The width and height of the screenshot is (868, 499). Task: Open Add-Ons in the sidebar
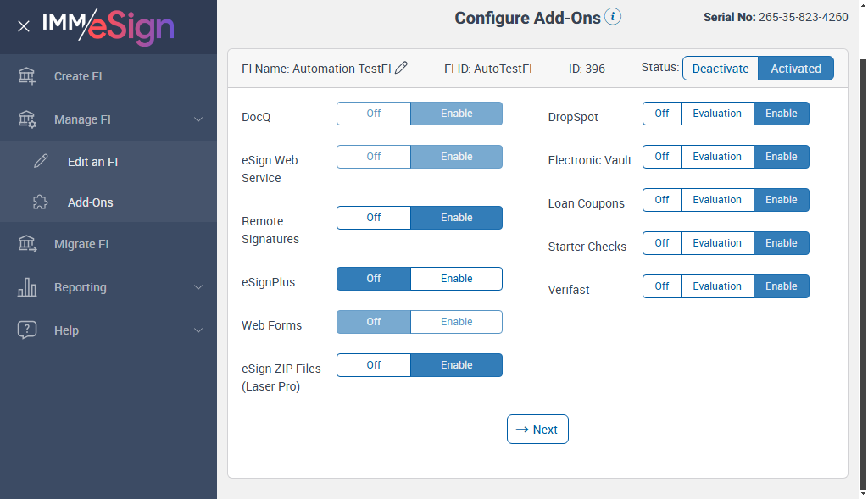click(90, 202)
